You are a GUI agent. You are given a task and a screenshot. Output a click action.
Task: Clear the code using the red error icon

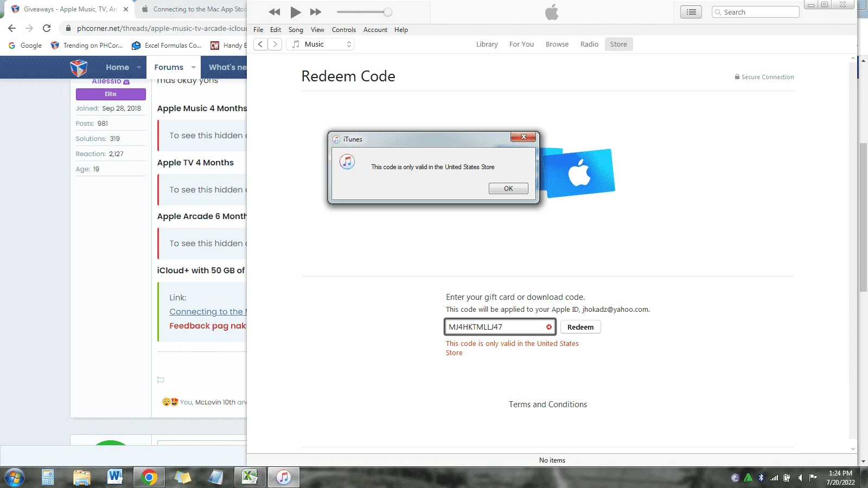[549, 327]
